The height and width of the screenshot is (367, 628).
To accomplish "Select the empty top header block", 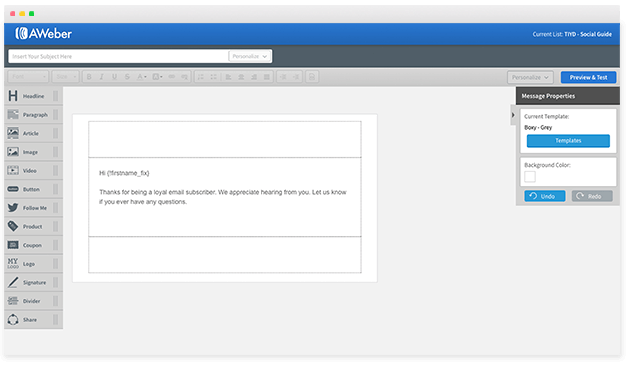I will 225,139.
